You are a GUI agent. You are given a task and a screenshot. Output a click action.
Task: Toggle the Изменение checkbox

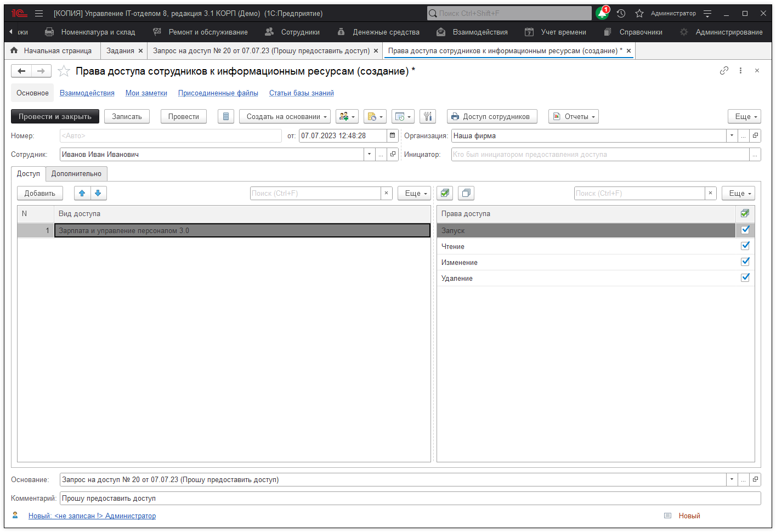tap(745, 262)
